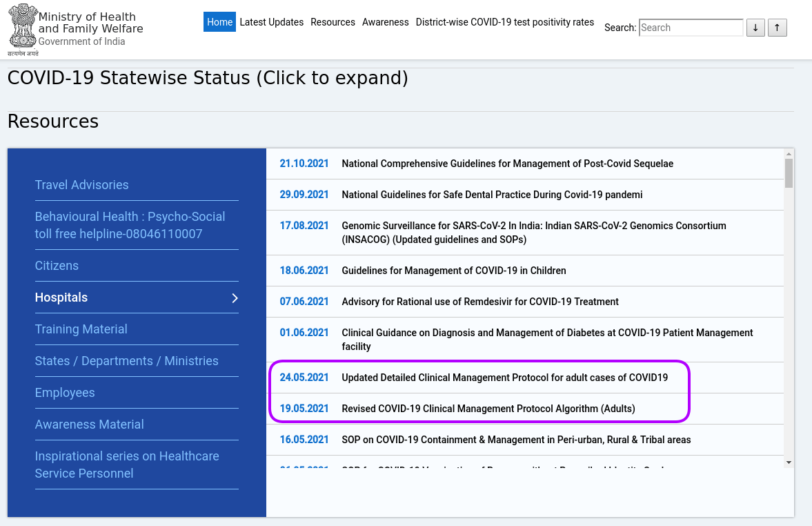
Task: Open Advisory for Rational use of Remdesivir
Action: point(480,302)
